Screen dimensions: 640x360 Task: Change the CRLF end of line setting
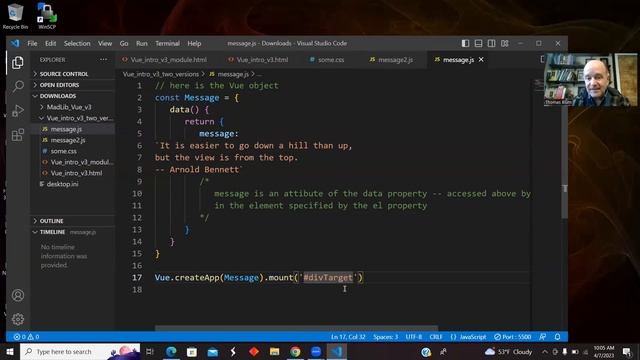[x=436, y=337]
